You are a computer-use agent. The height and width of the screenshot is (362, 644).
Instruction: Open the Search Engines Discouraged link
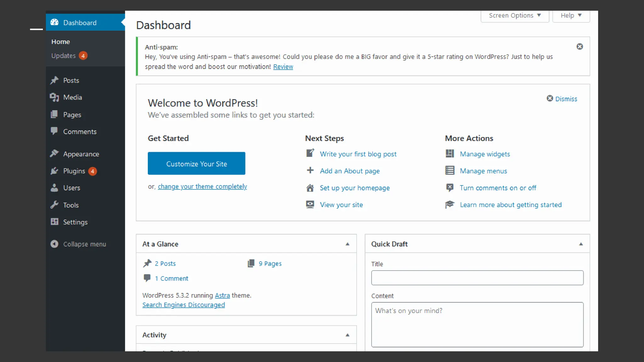(x=184, y=305)
